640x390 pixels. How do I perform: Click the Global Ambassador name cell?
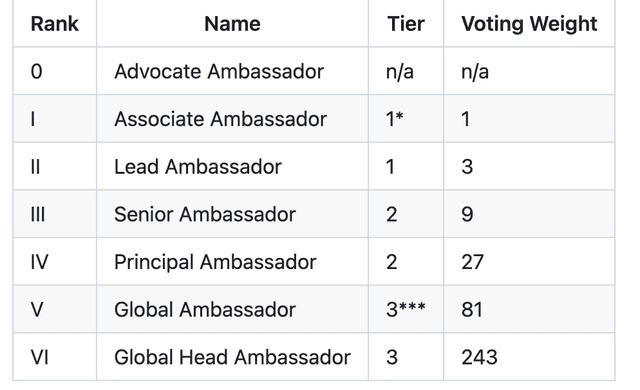232,309
